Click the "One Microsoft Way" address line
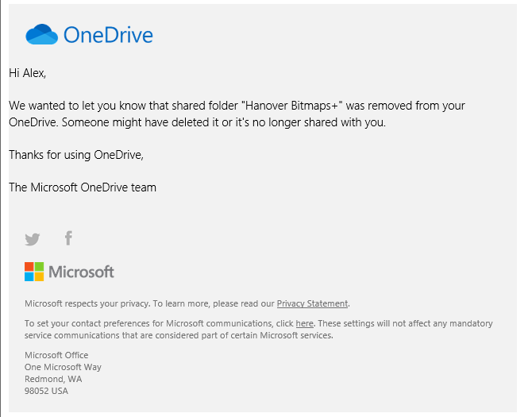This screenshot has height=417, width=532. (x=63, y=367)
